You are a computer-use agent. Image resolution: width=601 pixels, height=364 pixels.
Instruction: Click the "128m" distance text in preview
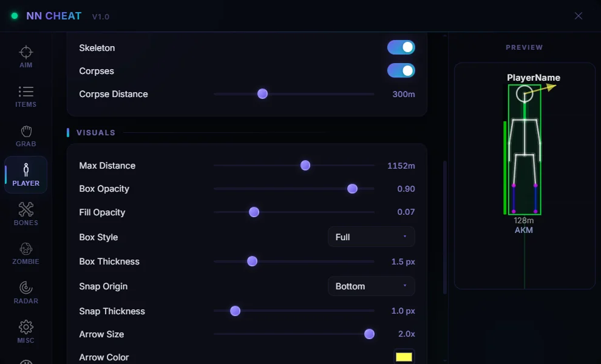pyautogui.click(x=523, y=220)
